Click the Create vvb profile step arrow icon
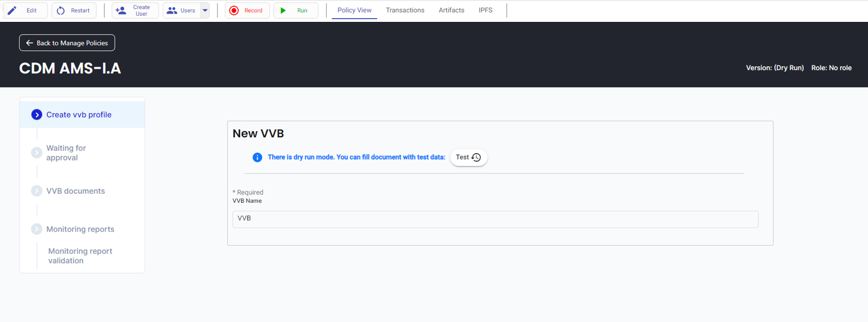The height and width of the screenshot is (322, 868). 37,115
